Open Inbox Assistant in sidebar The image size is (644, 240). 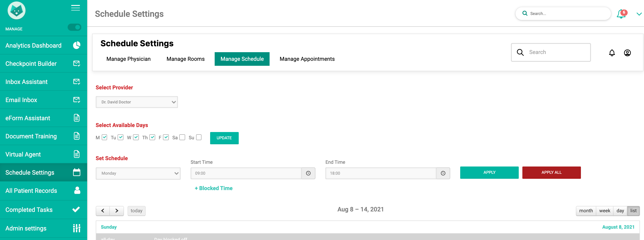tap(44, 81)
